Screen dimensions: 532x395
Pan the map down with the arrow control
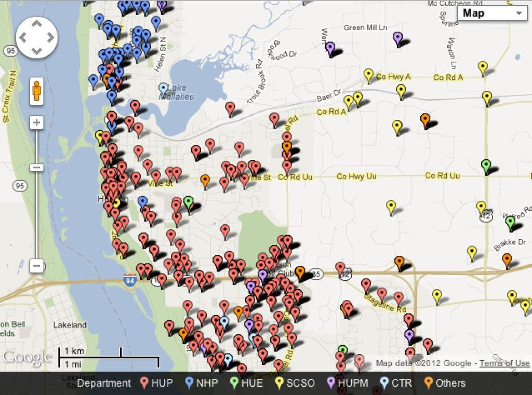[37, 51]
